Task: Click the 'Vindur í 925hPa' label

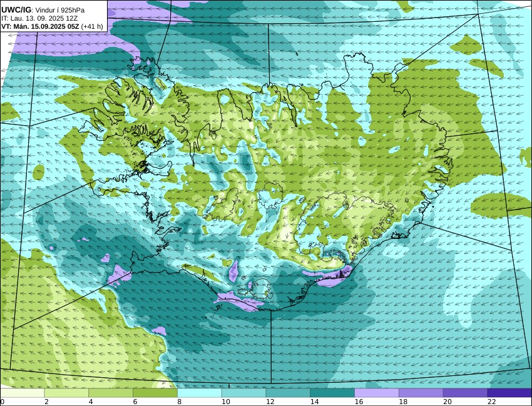Action: tap(60, 10)
